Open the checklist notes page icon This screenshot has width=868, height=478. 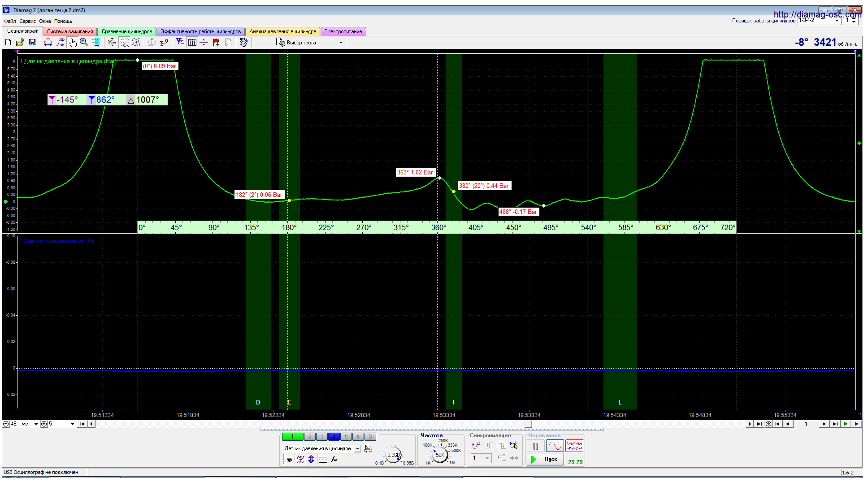[x=228, y=42]
